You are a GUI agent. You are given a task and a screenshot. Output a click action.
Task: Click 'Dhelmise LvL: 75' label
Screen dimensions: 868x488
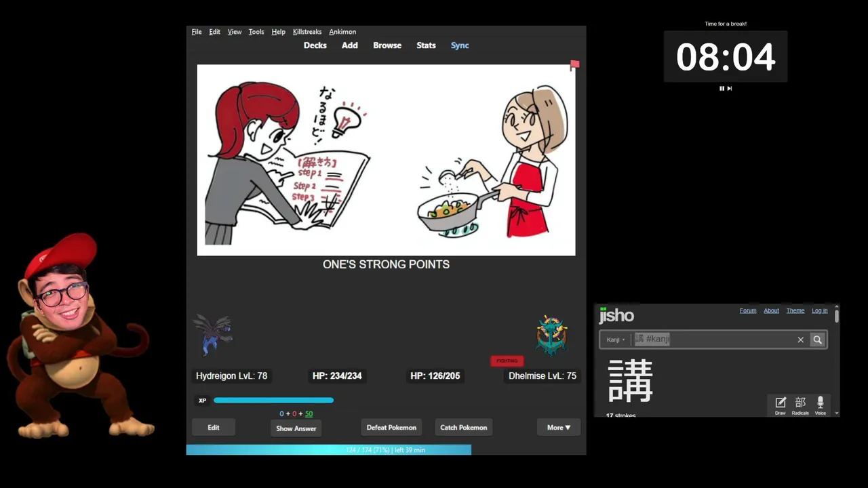click(x=542, y=375)
